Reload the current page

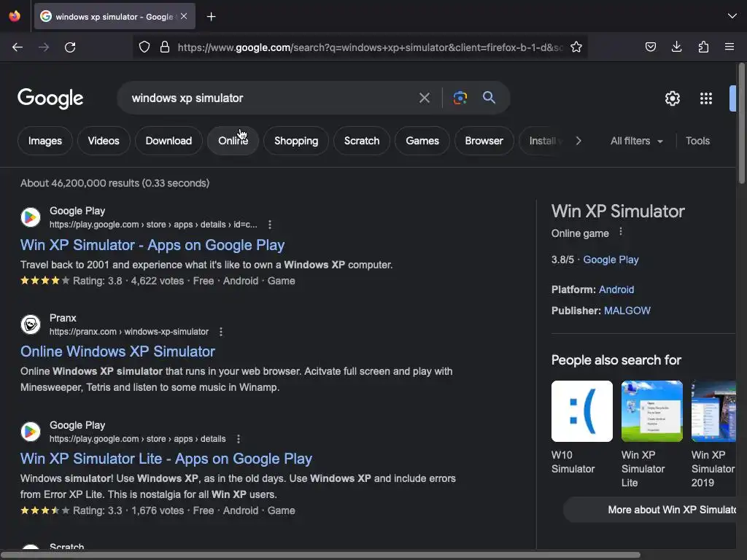70,47
